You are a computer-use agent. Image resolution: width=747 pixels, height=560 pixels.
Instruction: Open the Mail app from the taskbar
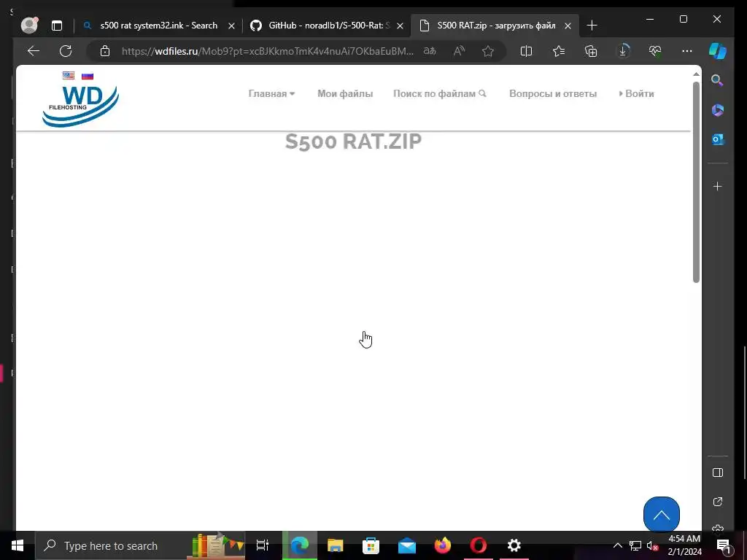click(x=407, y=545)
